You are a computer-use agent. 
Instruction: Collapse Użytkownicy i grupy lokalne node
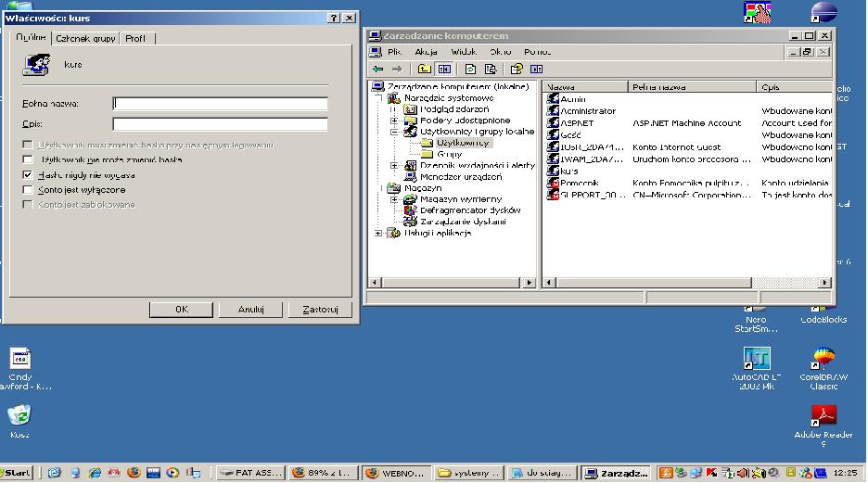394,132
